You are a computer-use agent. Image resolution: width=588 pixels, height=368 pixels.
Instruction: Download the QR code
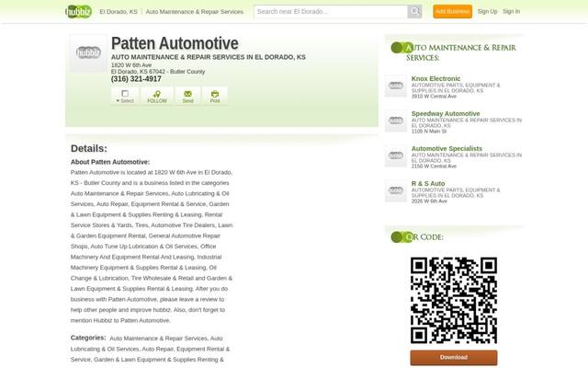[454, 358]
